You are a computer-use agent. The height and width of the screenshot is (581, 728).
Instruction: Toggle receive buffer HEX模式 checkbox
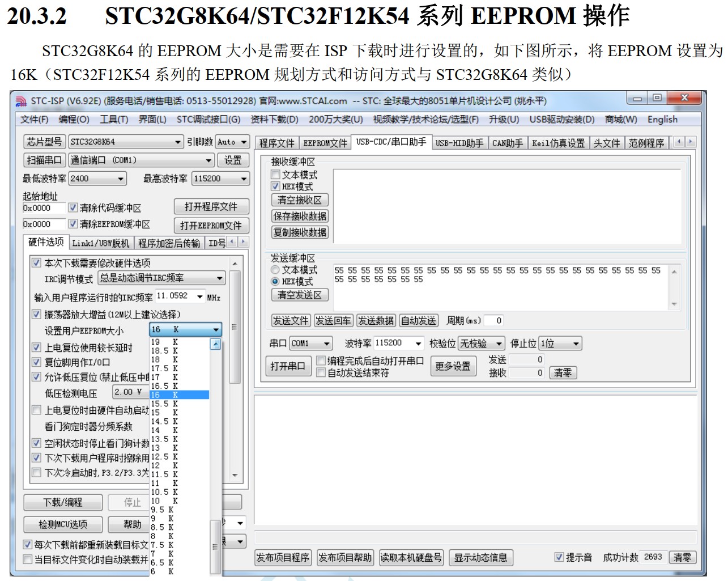[x=276, y=186]
